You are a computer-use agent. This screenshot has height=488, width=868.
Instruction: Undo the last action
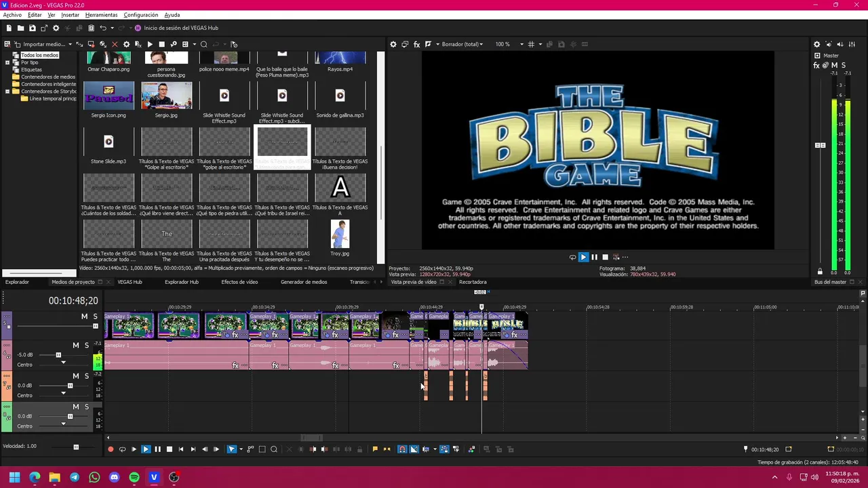click(x=103, y=28)
